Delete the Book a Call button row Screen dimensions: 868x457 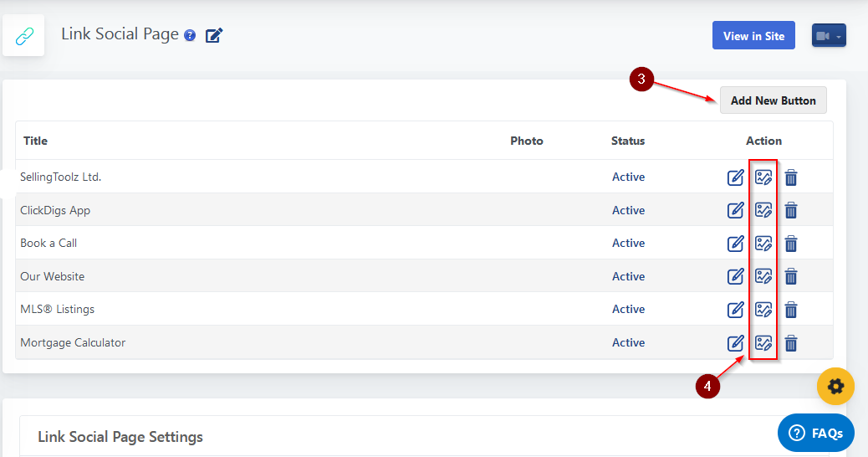tap(791, 244)
